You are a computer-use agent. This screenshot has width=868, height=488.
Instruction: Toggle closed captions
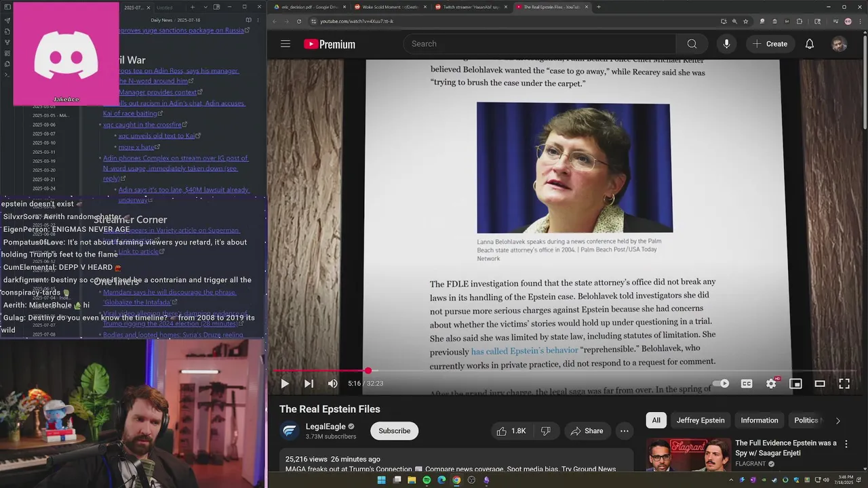click(747, 384)
